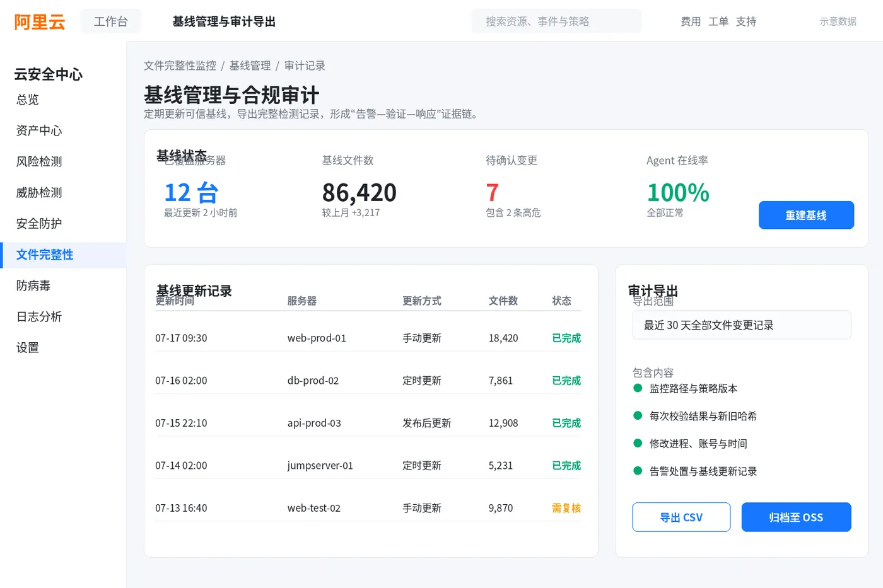Click the 7 pending changes value
The width and height of the screenshot is (883, 588).
coord(492,192)
